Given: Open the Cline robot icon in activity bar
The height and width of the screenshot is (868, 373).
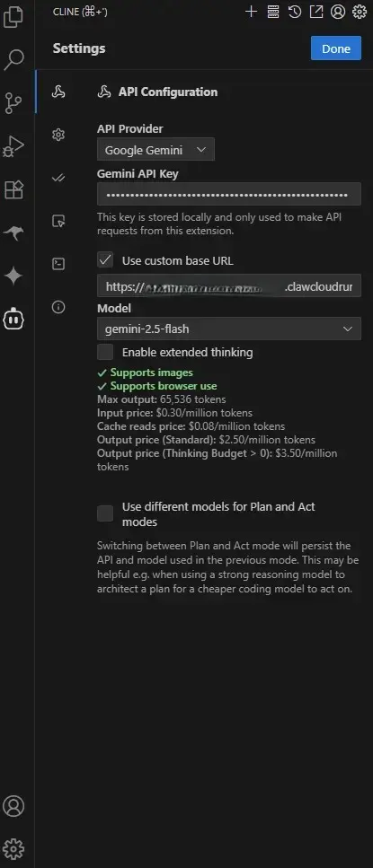Looking at the screenshot, I should coord(13,319).
